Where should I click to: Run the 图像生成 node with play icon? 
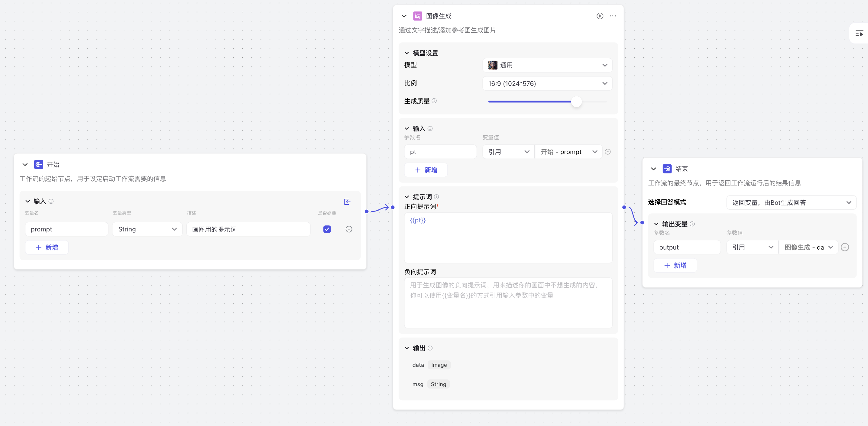[600, 16]
